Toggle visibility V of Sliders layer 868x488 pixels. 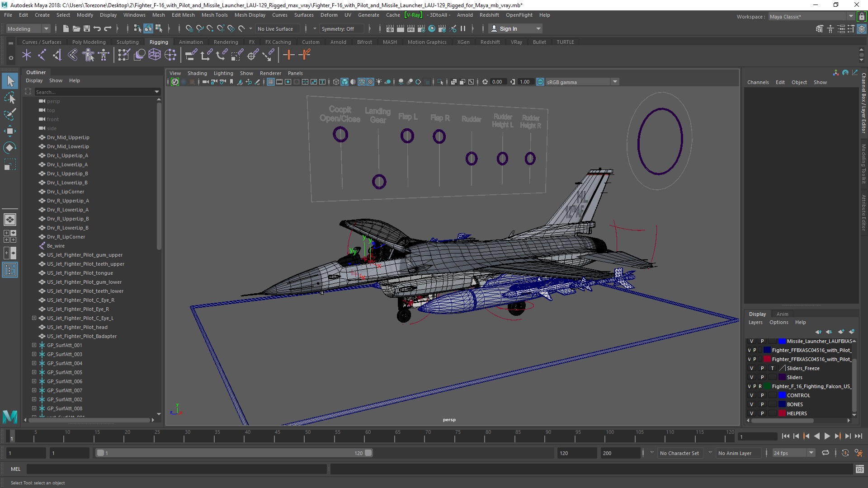(751, 377)
